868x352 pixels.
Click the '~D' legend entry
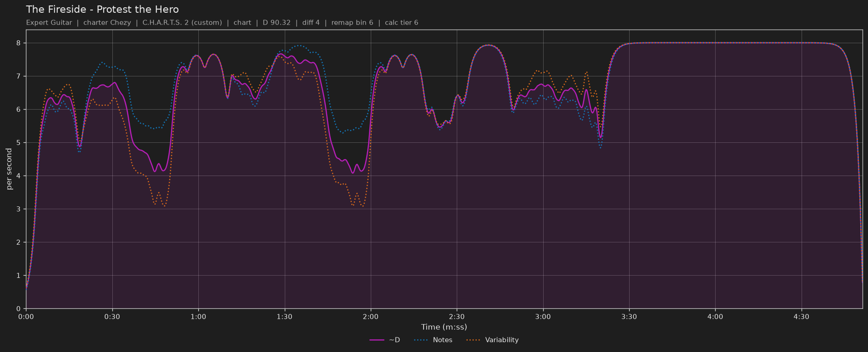[385, 340]
